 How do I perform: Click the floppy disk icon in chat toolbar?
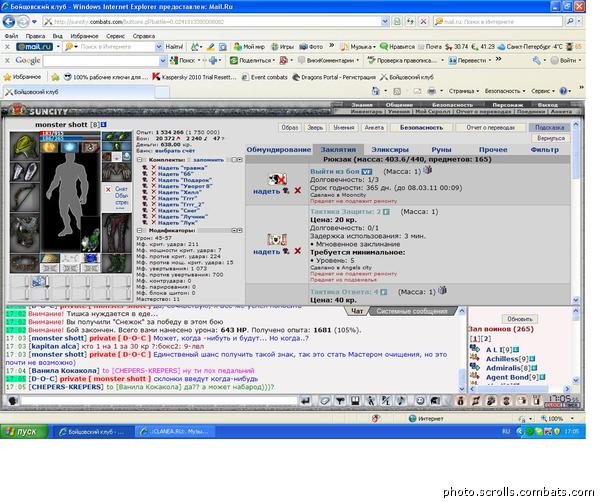[355, 401]
